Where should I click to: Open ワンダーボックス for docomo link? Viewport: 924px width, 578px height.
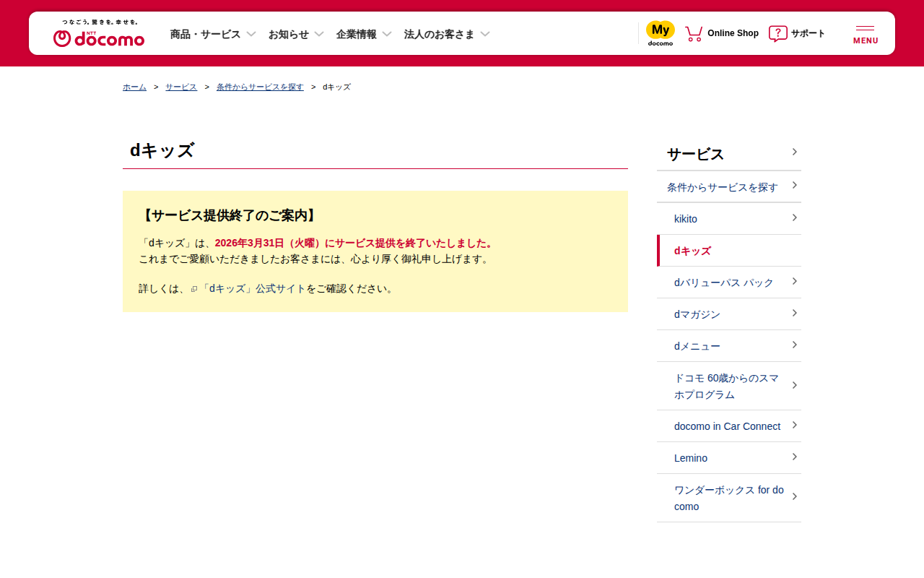[x=729, y=498]
